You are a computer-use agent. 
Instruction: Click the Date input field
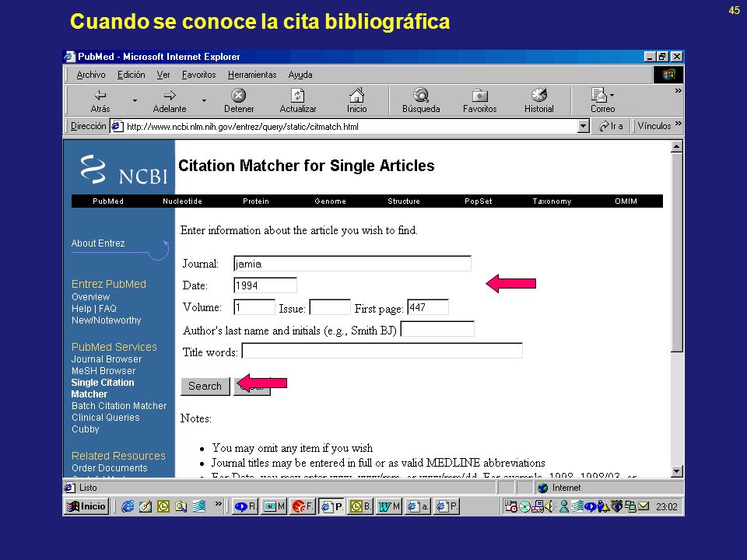265,285
